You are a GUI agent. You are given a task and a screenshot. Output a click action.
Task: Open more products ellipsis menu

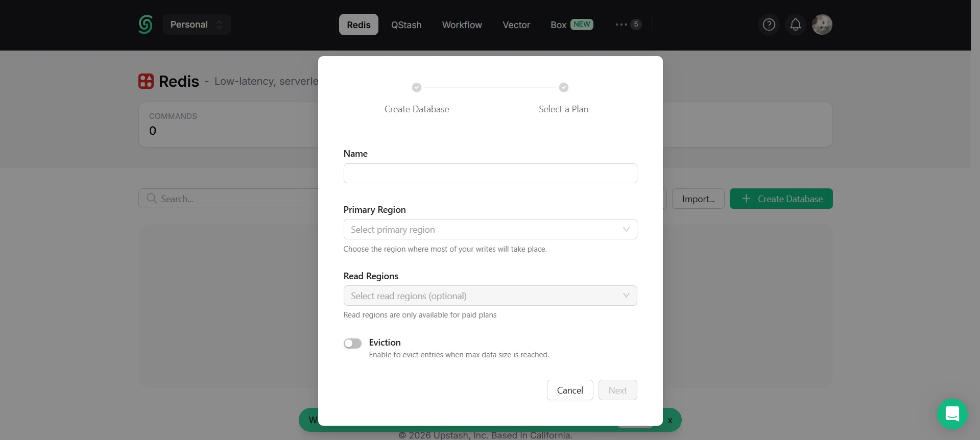[628, 25]
